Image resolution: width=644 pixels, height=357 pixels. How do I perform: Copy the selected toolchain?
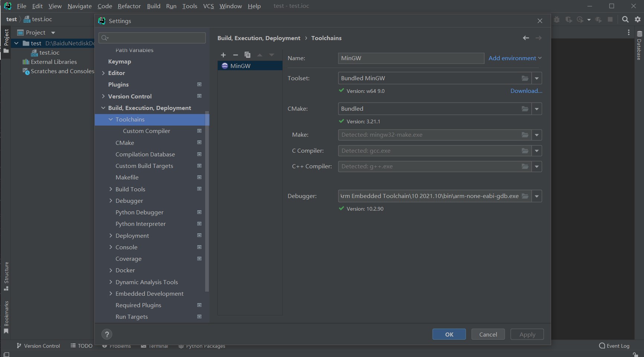[247, 55]
